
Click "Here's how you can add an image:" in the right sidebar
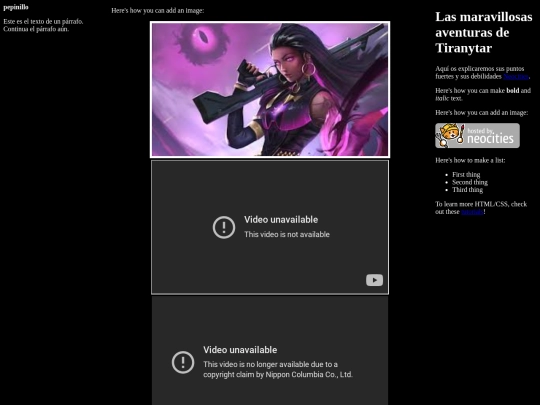[481, 113]
